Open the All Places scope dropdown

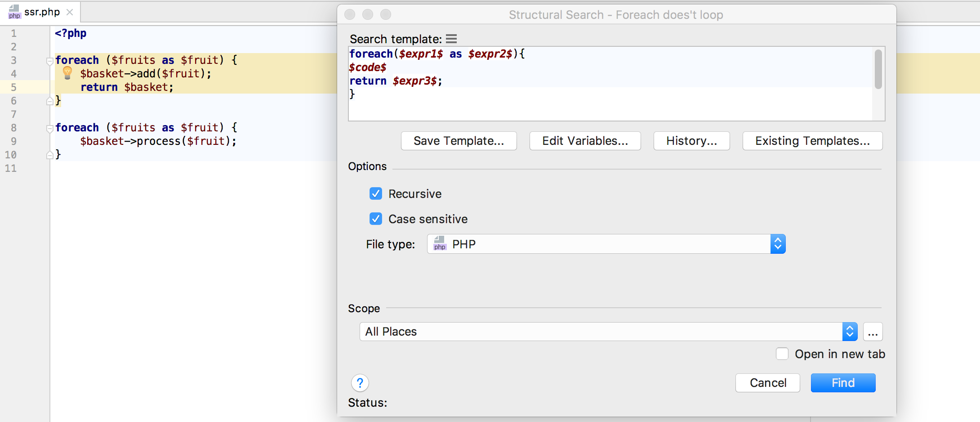click(608, 332)
